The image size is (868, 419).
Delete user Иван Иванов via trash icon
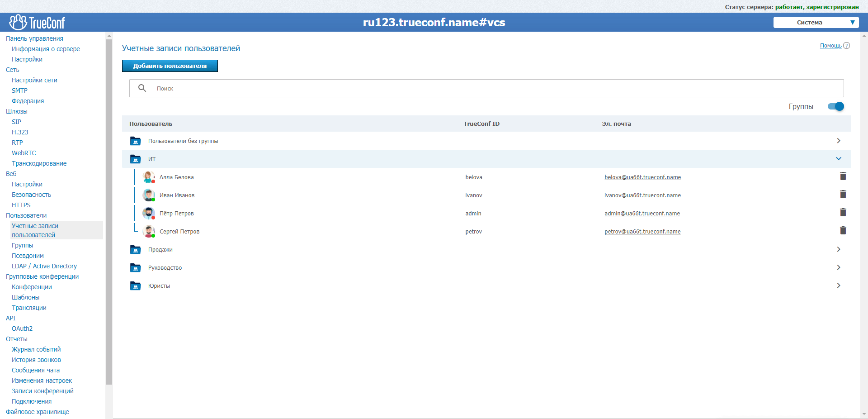843,195
